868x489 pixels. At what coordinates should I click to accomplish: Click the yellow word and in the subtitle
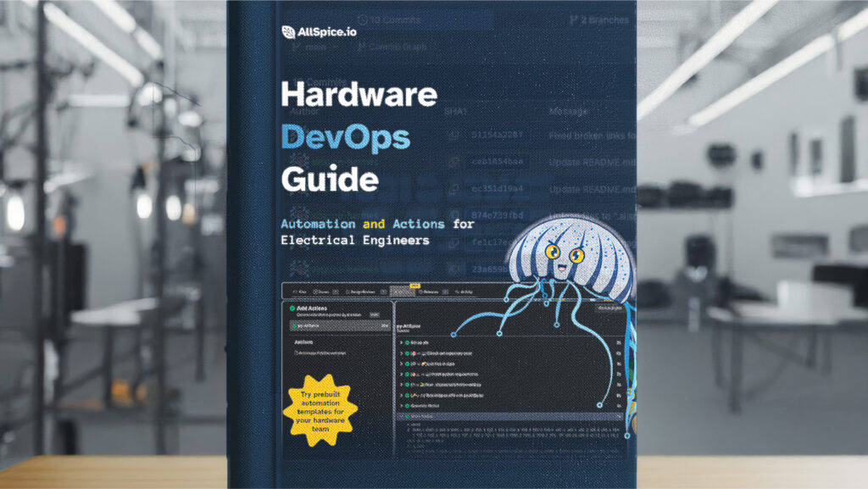pyautogui.click(x=374, y=224)
